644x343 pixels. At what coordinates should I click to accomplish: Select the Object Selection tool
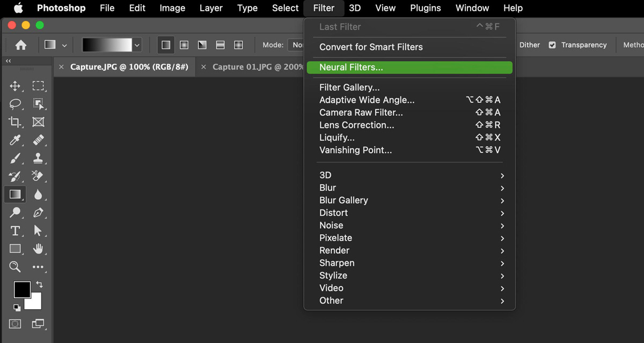[38, 104]
